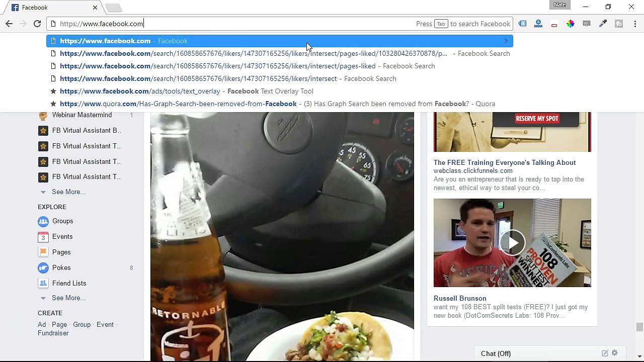Click the star icon beside FB Virtual Assistant B..

[43, 131]
